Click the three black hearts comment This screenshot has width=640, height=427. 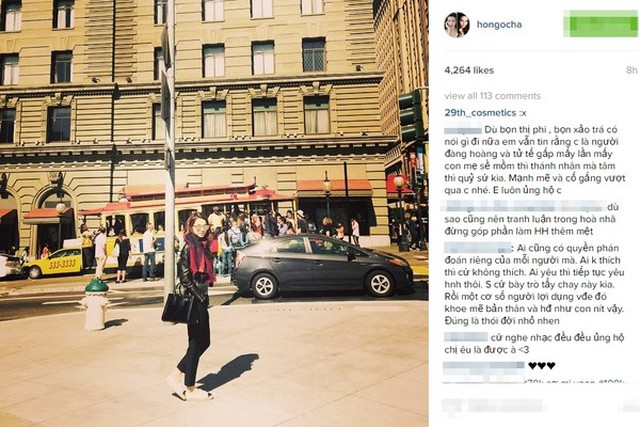tap(542, 365)
